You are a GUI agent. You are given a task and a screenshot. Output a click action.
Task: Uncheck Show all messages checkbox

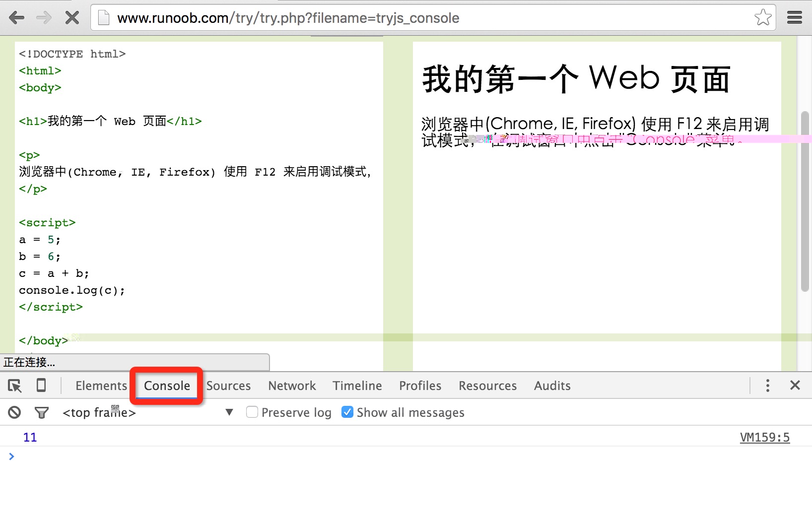click(347, 412)
